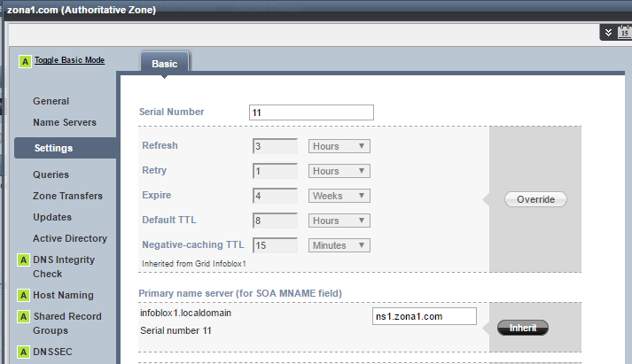Click the green A icon beside DNSSEC
632x364 pixels.
pos(23,352)
